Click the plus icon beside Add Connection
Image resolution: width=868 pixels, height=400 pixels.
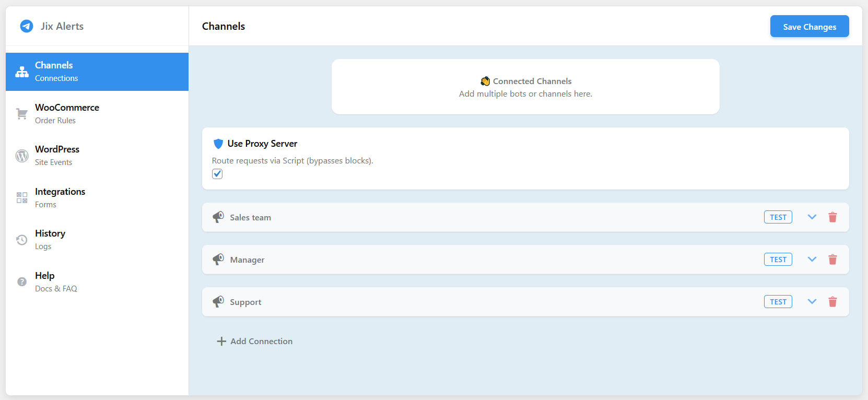point(221,341)
